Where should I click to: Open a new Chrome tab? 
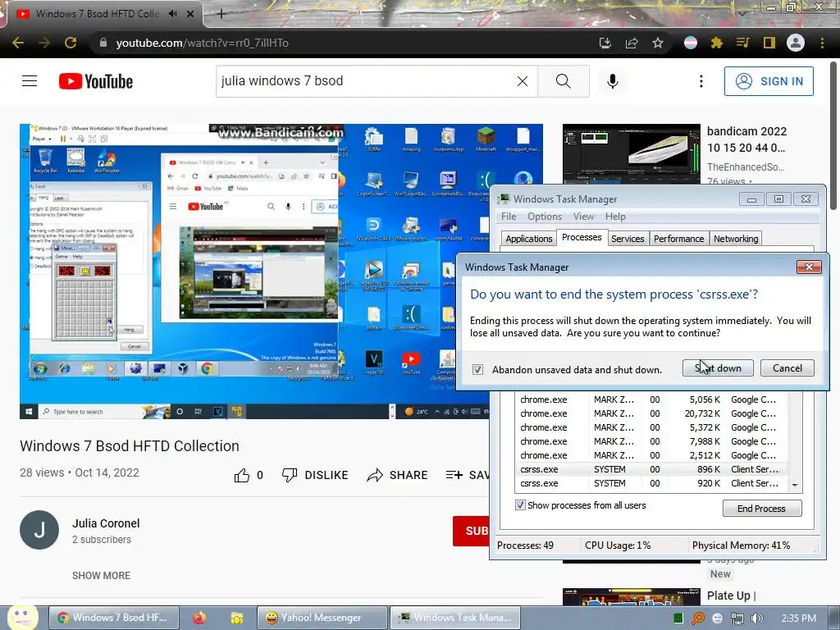coord(221,14)
